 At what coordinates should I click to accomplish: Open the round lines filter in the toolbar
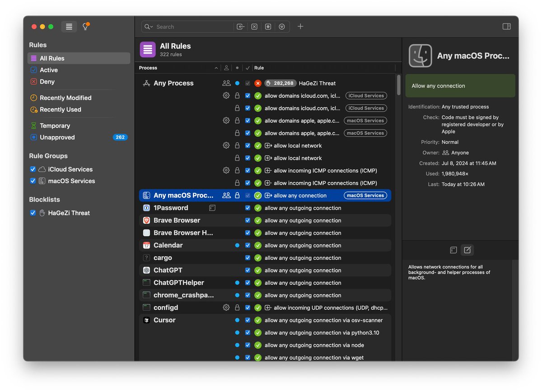[282, 27]
